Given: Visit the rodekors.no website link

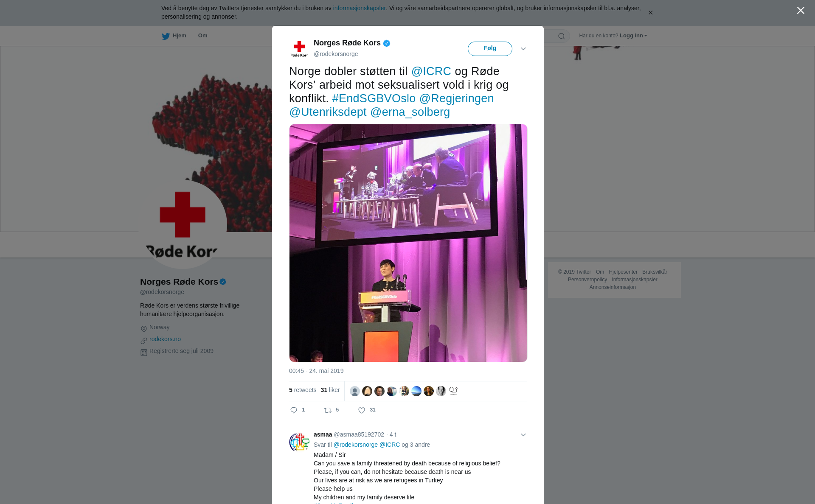Looking at the screenshot, I should coord(165,339).
